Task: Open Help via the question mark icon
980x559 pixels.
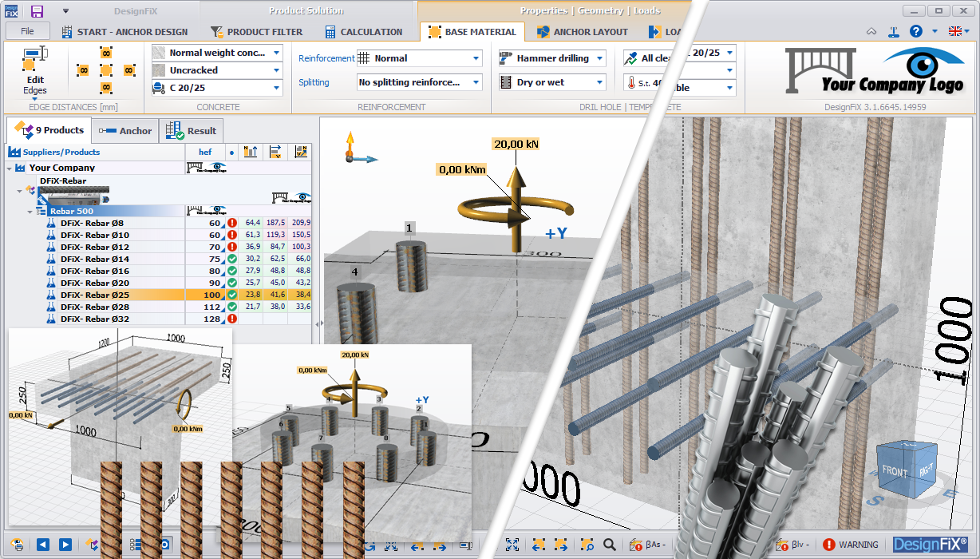Action: coord(915,31)
